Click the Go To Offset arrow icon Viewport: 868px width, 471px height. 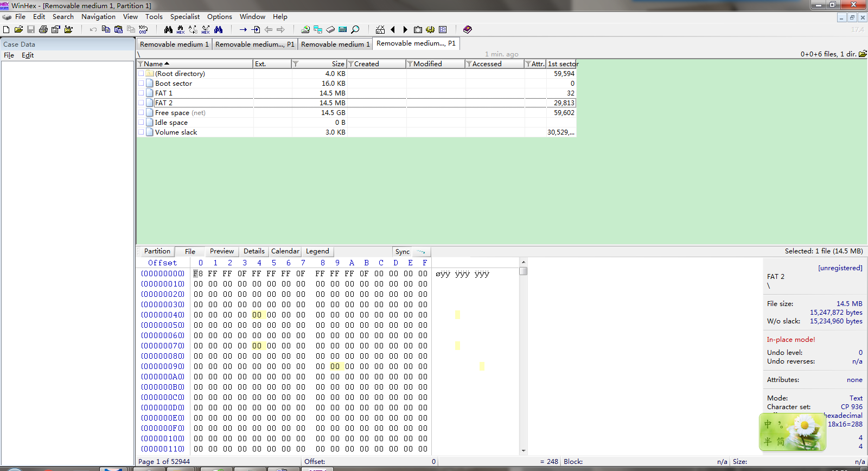pyautogui.click(x=243, y=29)
